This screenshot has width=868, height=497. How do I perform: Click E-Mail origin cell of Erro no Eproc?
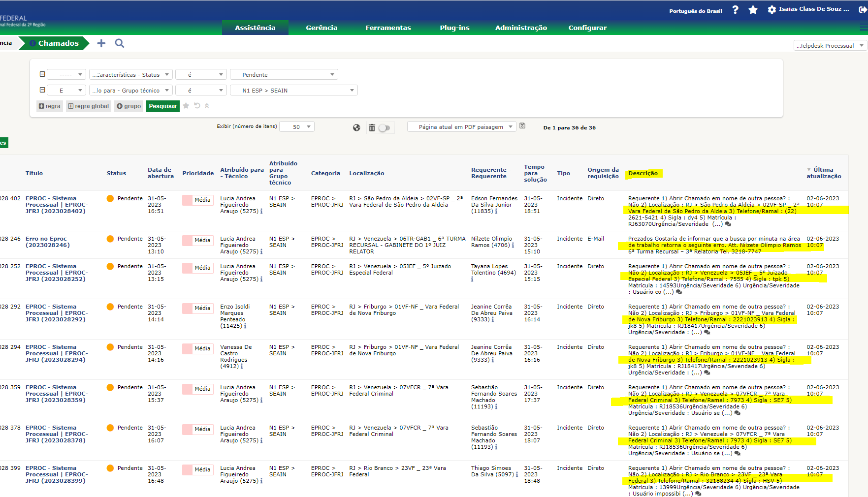[596, 239]
